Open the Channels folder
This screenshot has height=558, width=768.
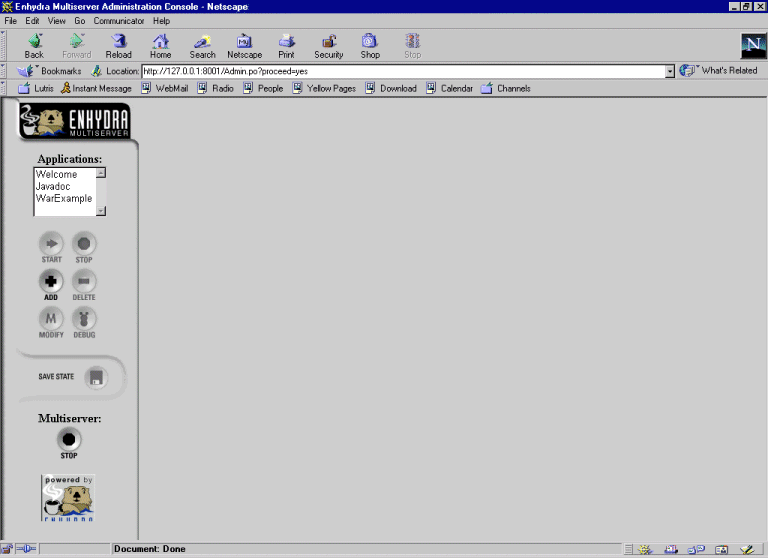tap(505, 88)
